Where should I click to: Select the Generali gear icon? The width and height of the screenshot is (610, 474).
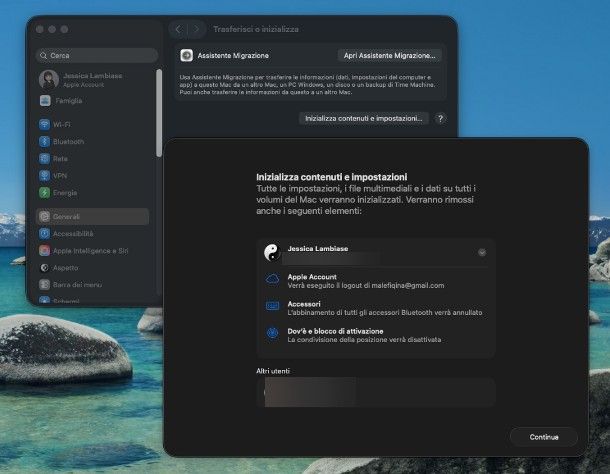coord(44,216)
